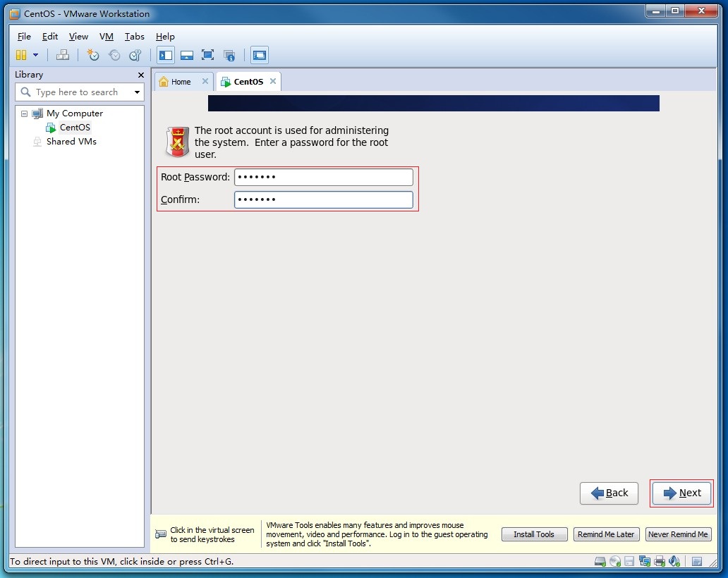Screen dimensions: 728x578
Task: Click the Root Password input field
Action: 323,177
